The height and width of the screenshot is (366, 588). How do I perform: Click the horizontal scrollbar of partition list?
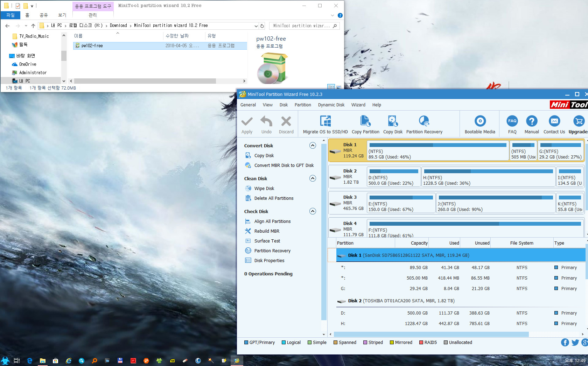click(431, 335)
